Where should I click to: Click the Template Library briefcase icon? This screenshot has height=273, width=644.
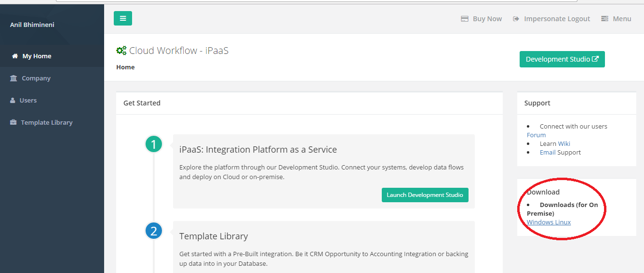(x=13, y=122)
